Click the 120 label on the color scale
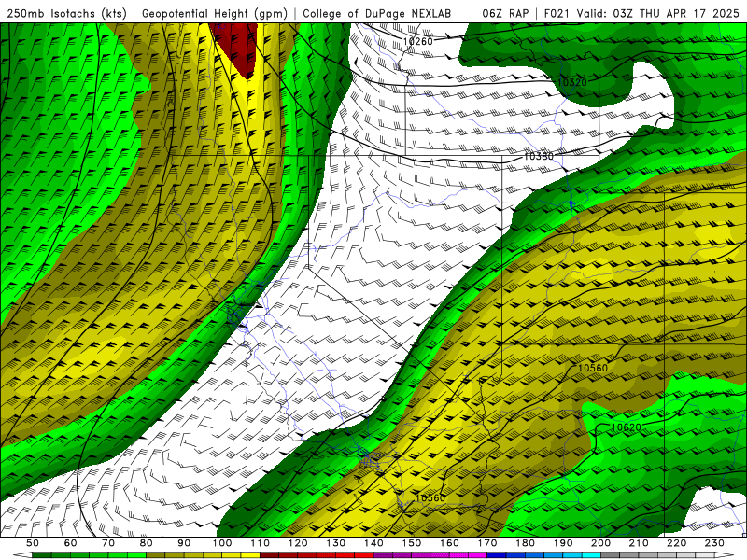This screenshot has height=560, width=747. [x=298, y=543]
